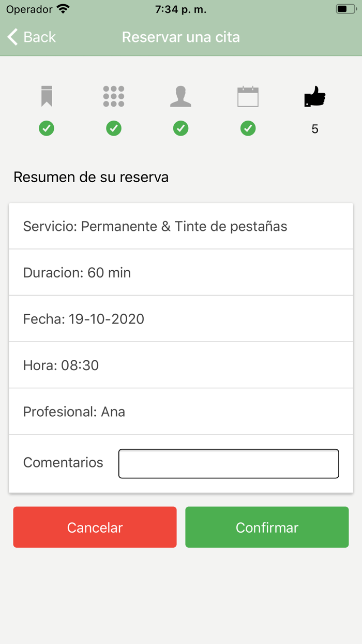Tap the step number 5 label

pyautogui.click(x=314, y=129)
